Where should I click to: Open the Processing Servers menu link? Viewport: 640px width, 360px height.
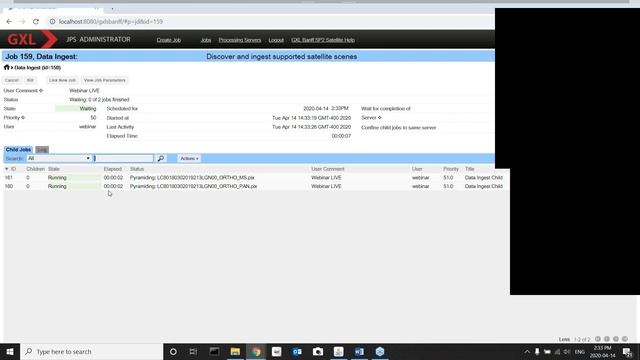(240, 40)
